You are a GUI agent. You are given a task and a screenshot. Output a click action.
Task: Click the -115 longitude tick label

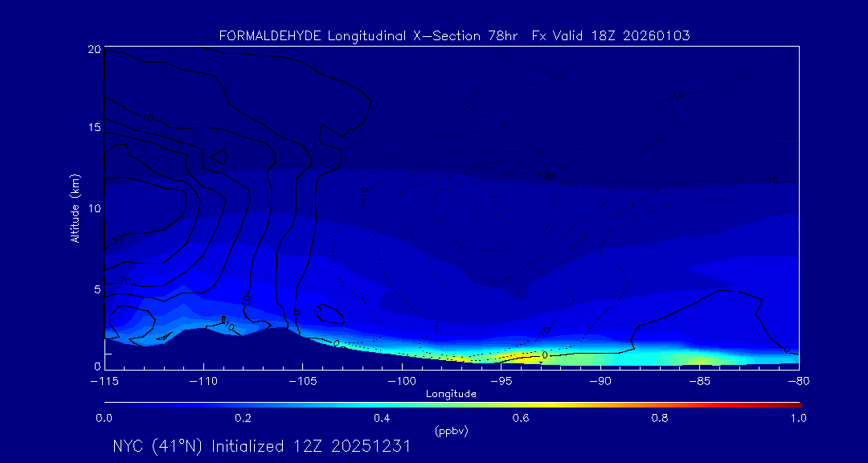coord(104,382)
